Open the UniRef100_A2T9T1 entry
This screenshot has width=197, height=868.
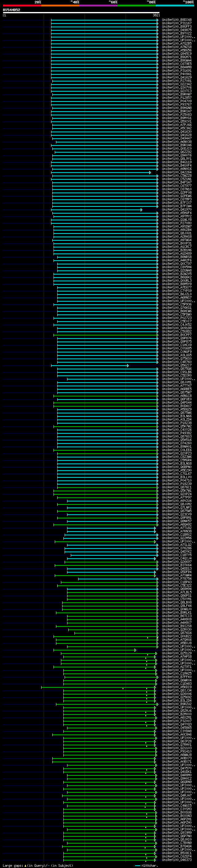[176, 667]
